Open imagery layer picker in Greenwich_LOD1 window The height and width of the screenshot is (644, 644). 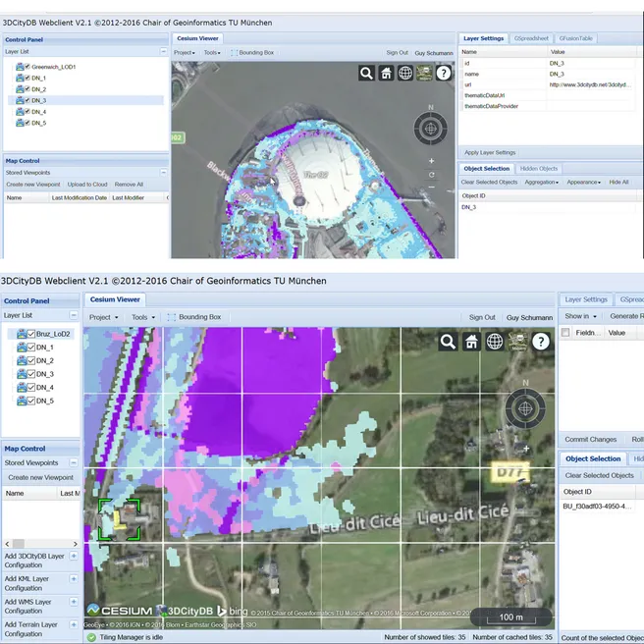point(424,74)
